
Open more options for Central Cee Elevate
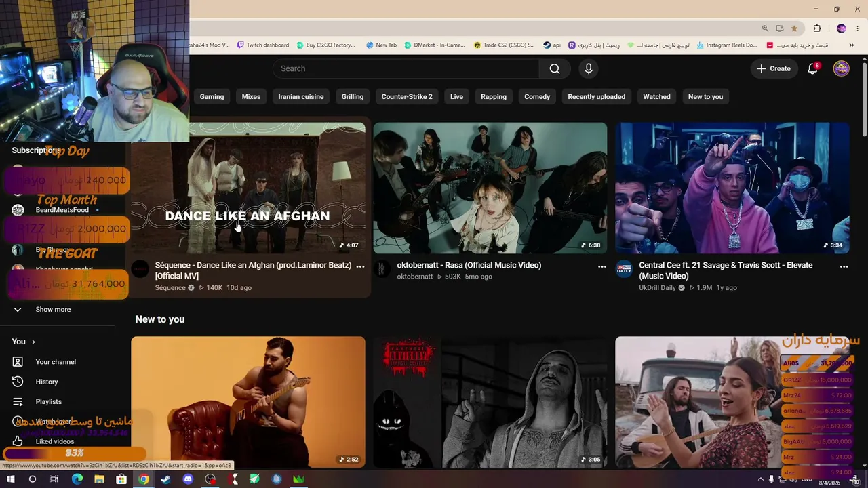coord(844,266)
